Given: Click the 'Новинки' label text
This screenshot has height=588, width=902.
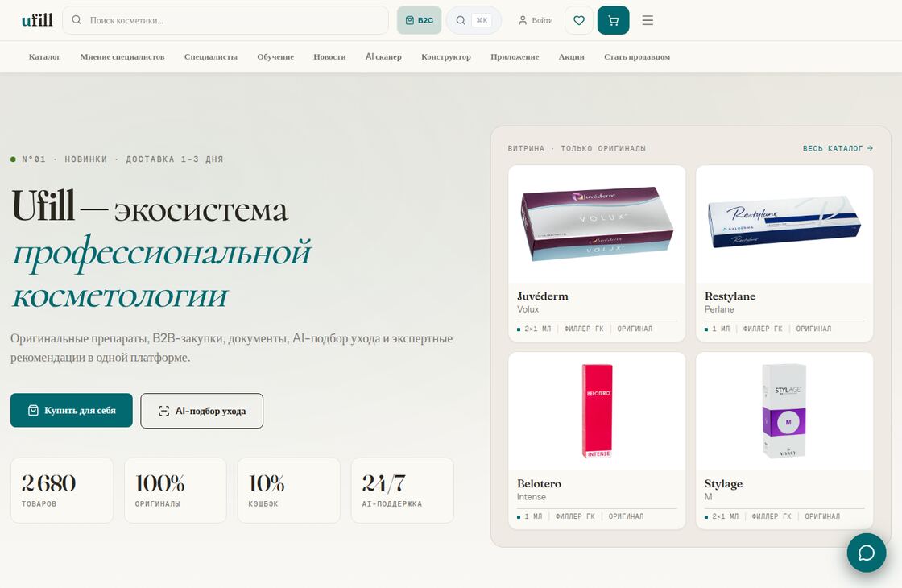Looking at the screenshot, I should [85, 159].
